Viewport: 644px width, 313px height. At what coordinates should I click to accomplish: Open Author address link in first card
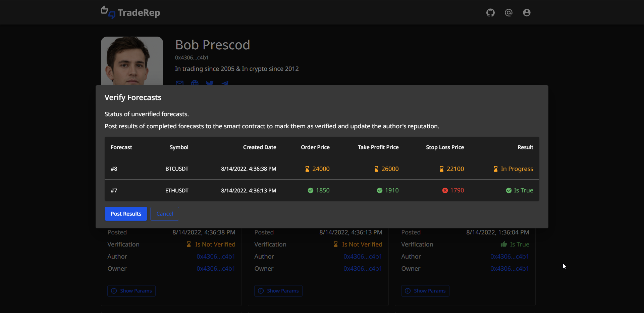pyautogui.click(x=216, y=257)
